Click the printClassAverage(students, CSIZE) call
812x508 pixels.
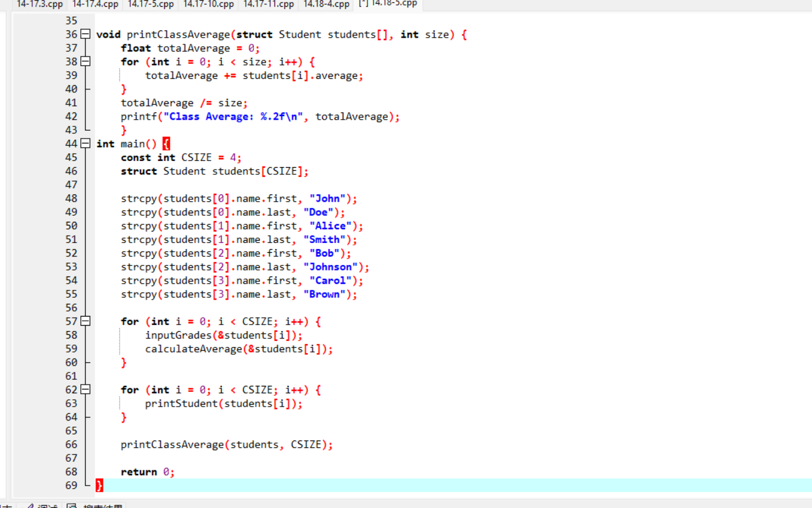click(x=227, y=445)
